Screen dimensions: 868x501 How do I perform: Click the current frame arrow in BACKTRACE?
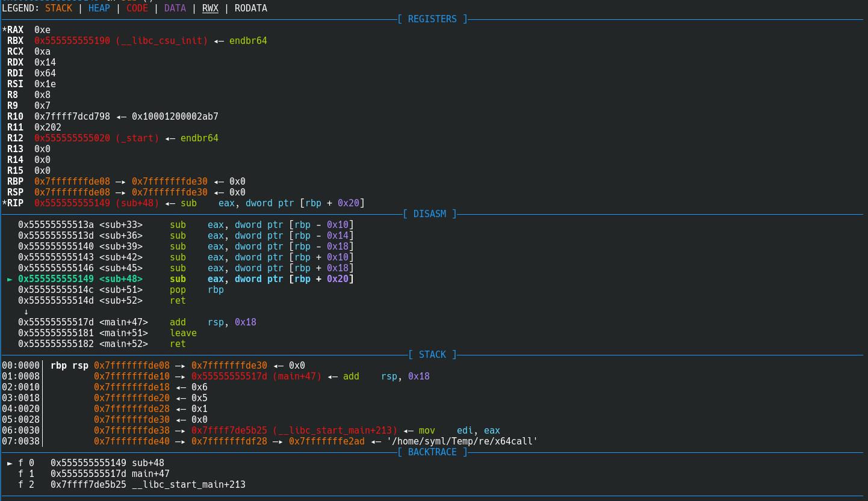tap(10, 463)
